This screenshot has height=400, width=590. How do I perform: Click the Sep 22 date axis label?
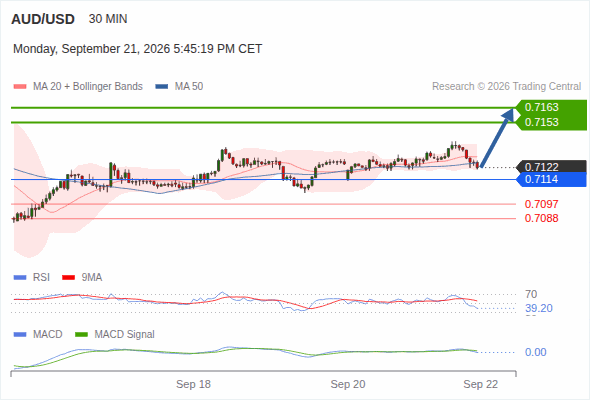481,384
